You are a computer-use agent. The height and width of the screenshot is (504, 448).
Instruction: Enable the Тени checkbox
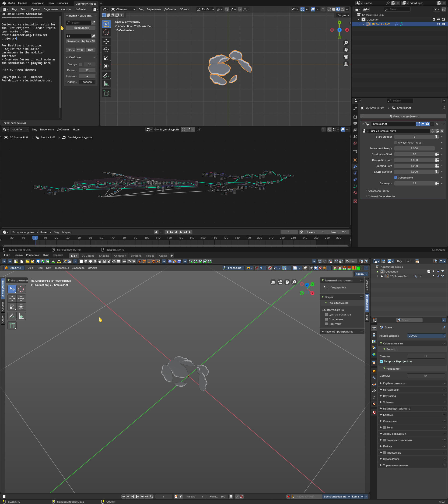tap(384, 427)
